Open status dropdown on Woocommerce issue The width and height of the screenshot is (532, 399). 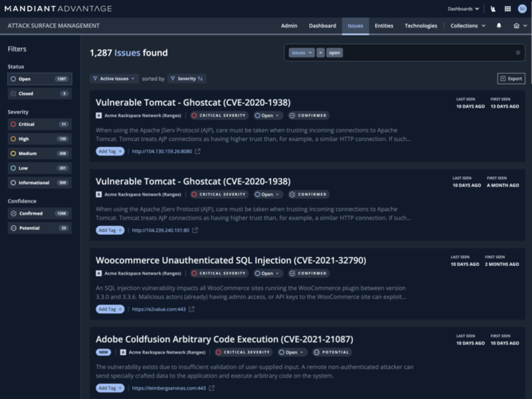click(268, 273)
